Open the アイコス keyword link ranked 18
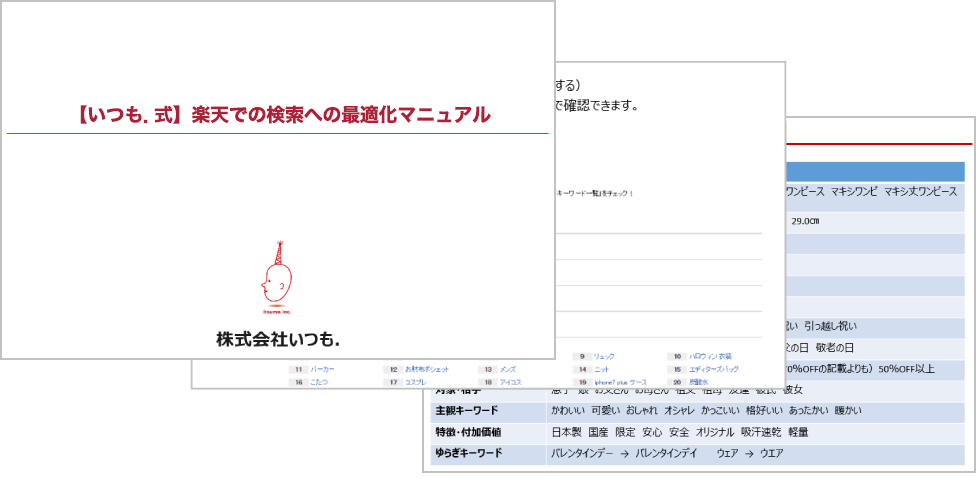The width and height of the screenshot is (976, 479). [510, 382]
